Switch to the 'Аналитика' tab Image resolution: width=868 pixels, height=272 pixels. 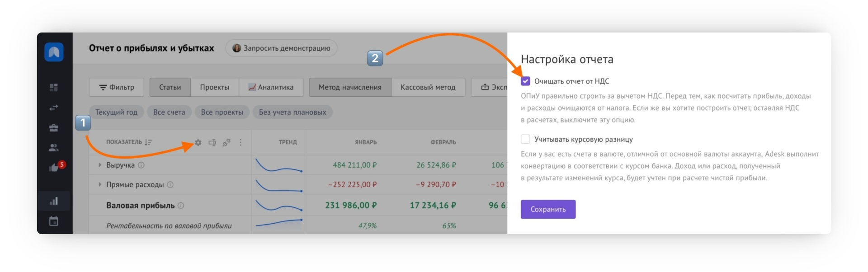pos(271,87)
